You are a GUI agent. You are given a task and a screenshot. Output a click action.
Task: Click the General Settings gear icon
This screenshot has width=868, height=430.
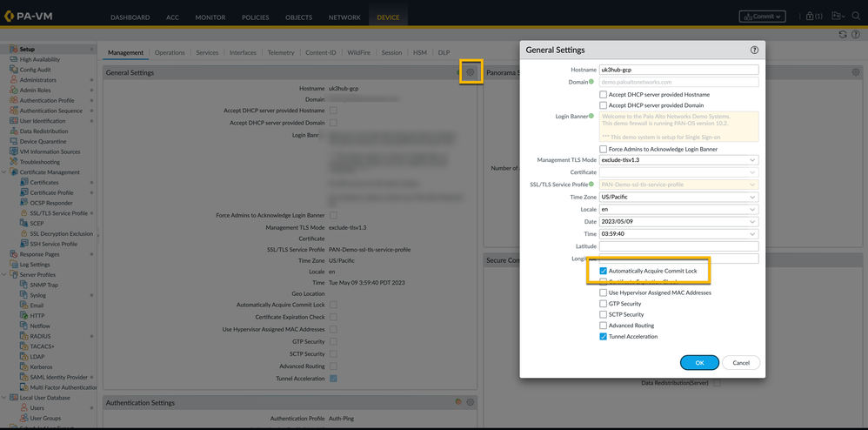click(471, 72)
